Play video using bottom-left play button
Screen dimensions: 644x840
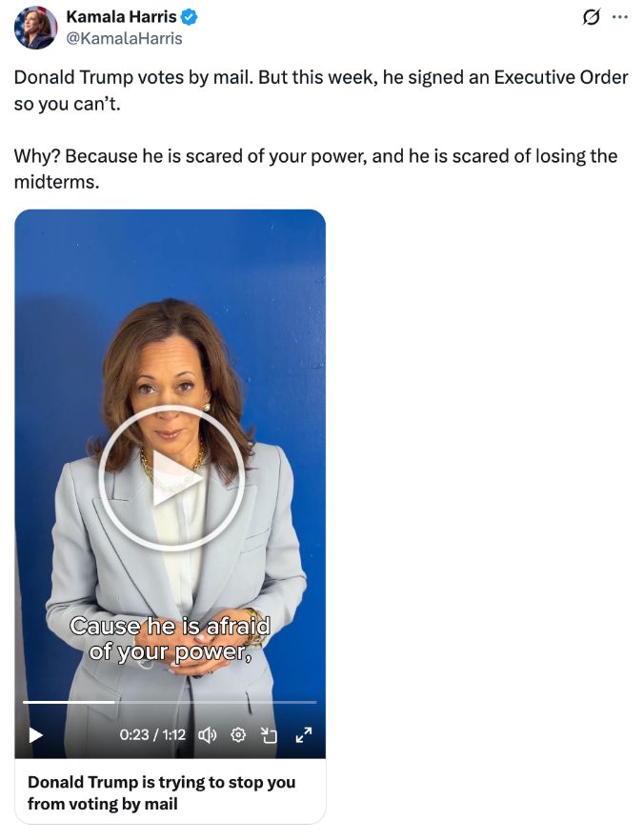click(35, 735)
